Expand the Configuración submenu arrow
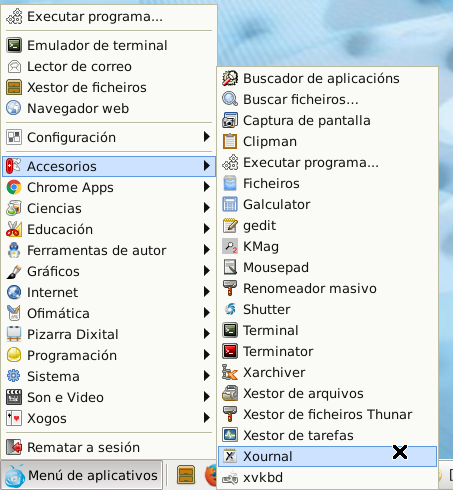 tap(207, 137)
